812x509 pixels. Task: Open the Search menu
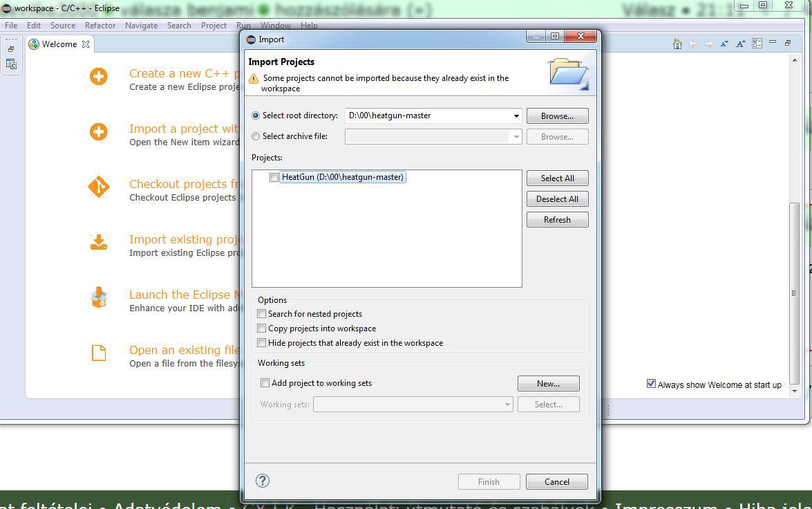pos(179,26)
